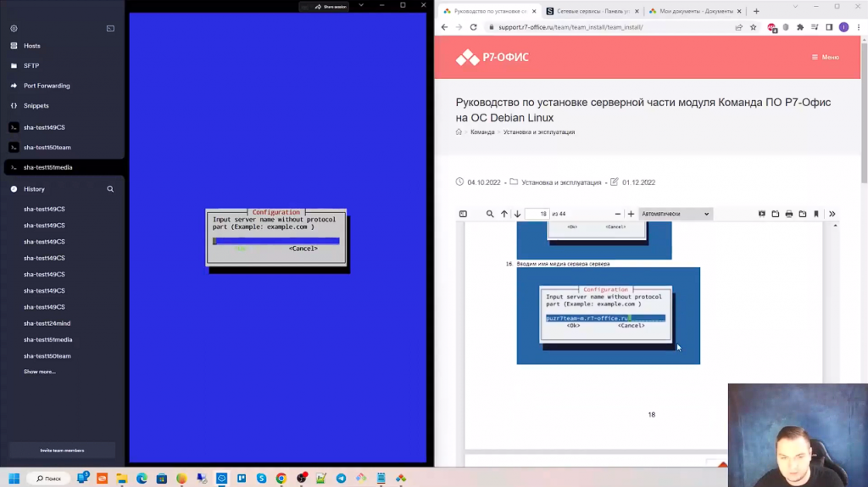
Task: Search History with magnifier icon
Action: [x=110, y=189]
